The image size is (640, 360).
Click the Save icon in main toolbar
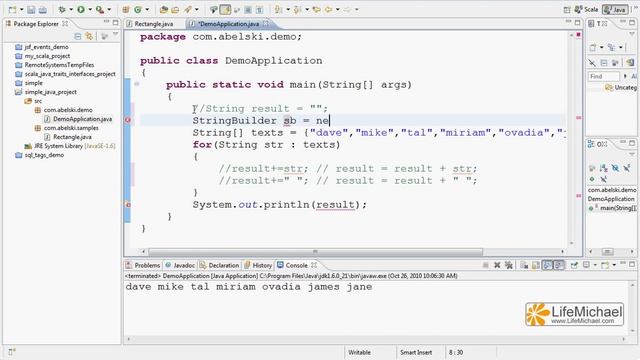click(31, 9)
